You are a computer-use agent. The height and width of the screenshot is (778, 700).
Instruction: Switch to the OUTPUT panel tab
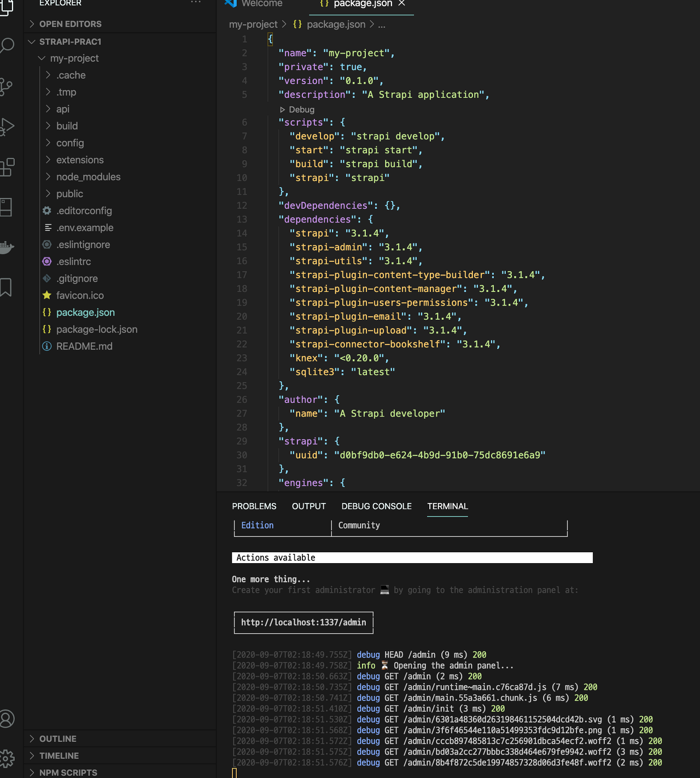[309, 506]
